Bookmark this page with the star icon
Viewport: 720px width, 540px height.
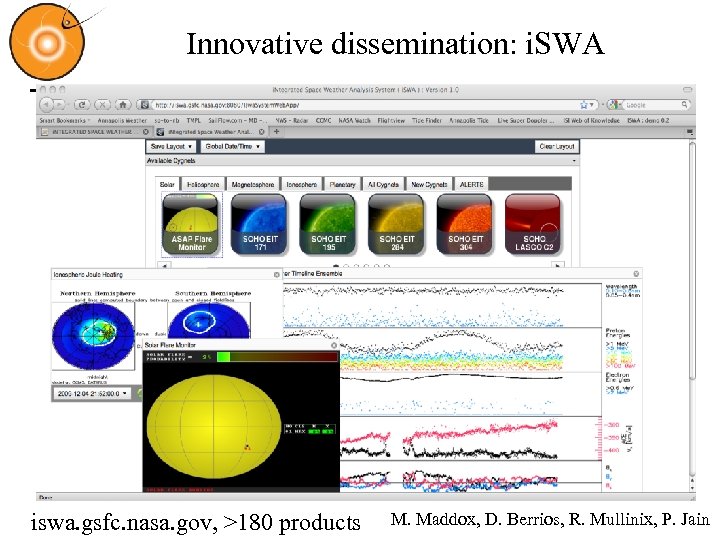tap(584, 105)
